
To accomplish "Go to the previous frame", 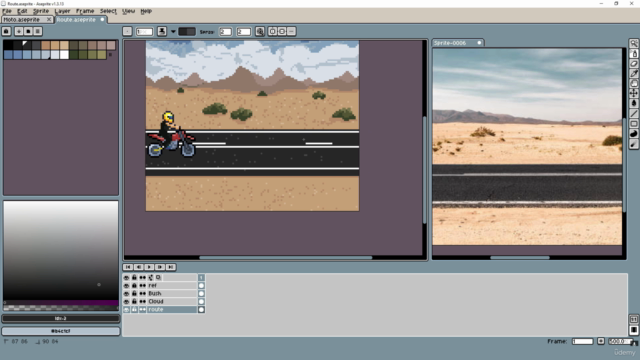I will (139, 267).
